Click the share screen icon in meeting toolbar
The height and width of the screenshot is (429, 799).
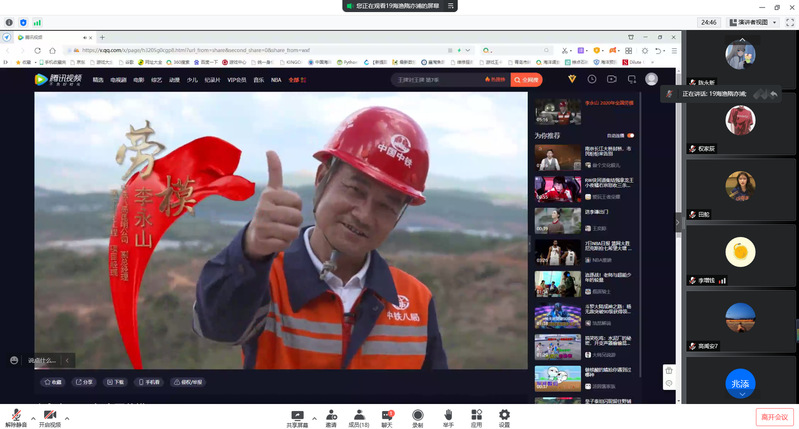click(297, 415)
